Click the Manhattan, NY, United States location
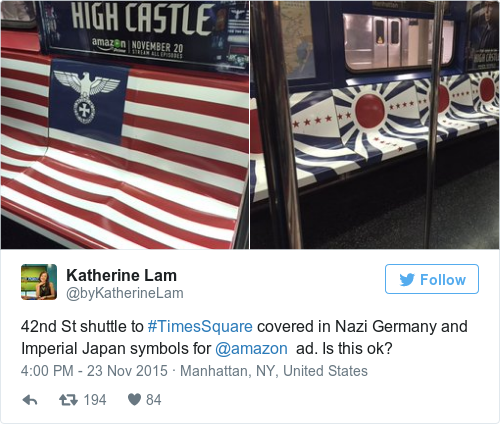The width and height of the screenshot is (500, 424). coord(274,371)
